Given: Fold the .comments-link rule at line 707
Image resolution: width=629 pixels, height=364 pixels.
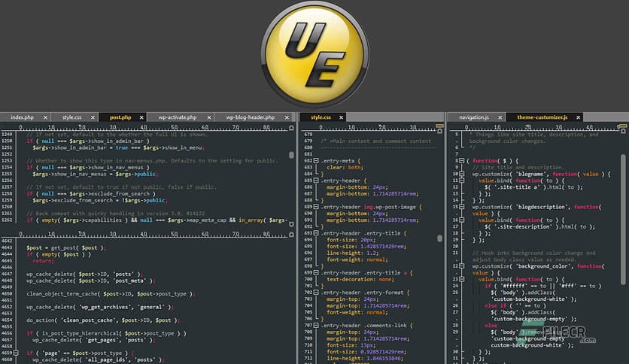Looking at the screenshot, I should [x=316, y=326].
